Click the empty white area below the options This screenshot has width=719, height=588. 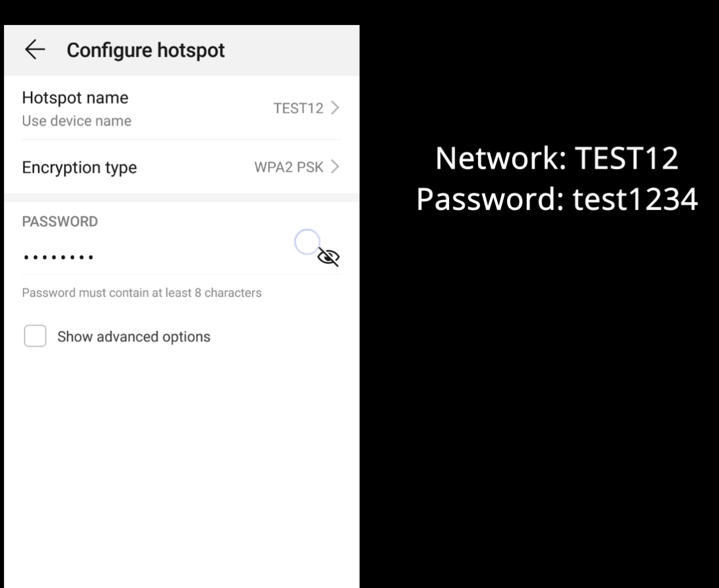(182, 462)
